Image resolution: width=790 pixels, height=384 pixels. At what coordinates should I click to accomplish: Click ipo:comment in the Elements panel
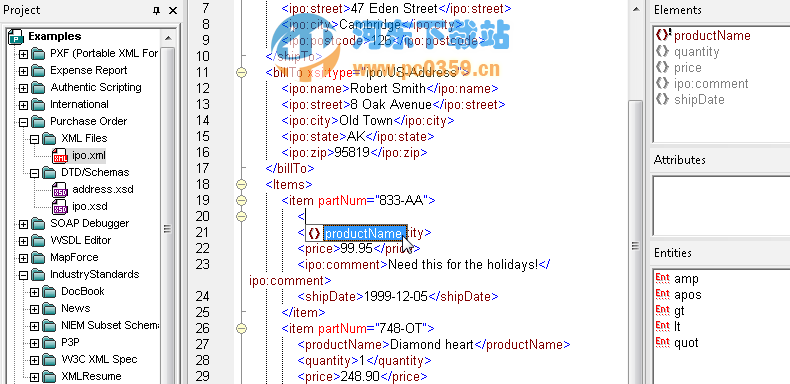[711, 84]
